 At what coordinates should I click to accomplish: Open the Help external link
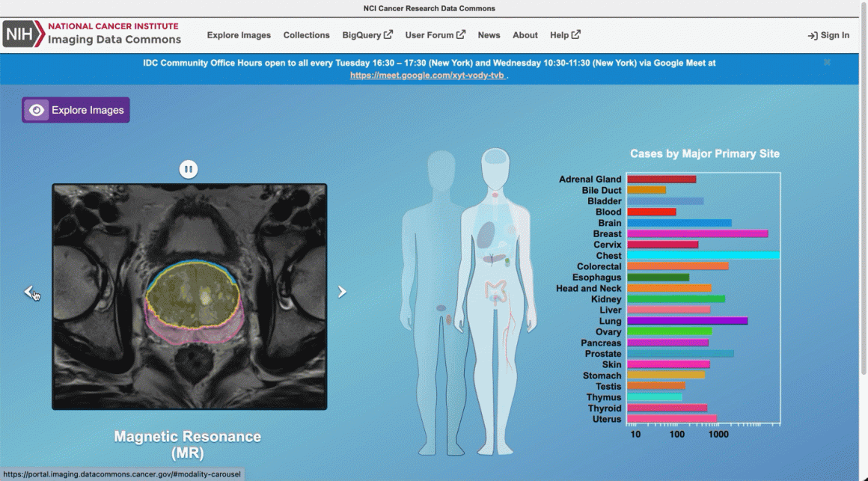pyautogui.click(x=565, y=35)
